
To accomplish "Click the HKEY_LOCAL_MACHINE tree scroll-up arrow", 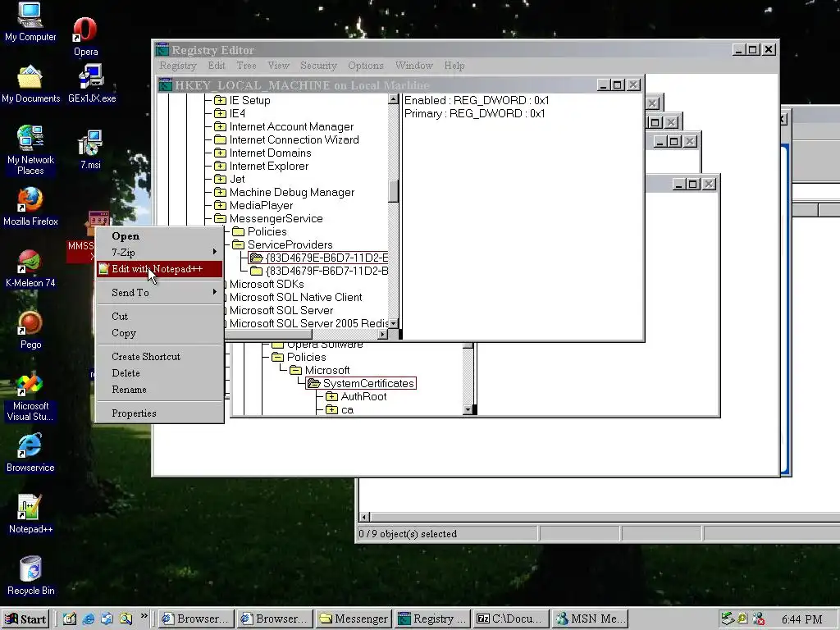I will tap(394, 99).
